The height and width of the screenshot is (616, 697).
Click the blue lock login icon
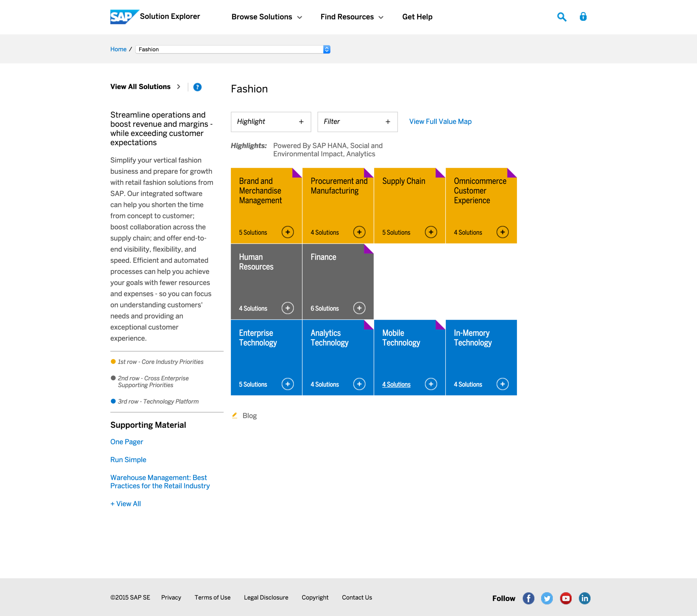[x=583, y=16]
